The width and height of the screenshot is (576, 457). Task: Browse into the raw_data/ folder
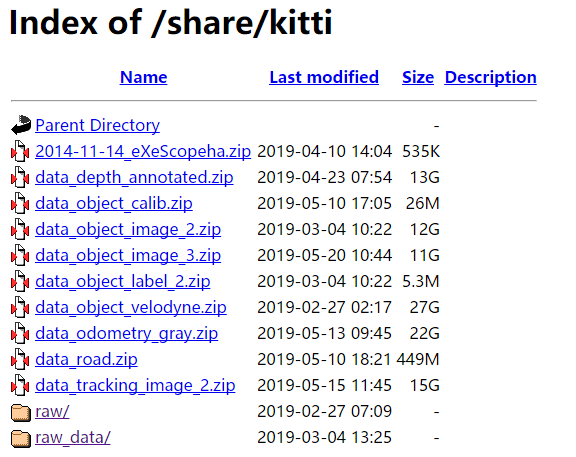(x=73, y=438)
